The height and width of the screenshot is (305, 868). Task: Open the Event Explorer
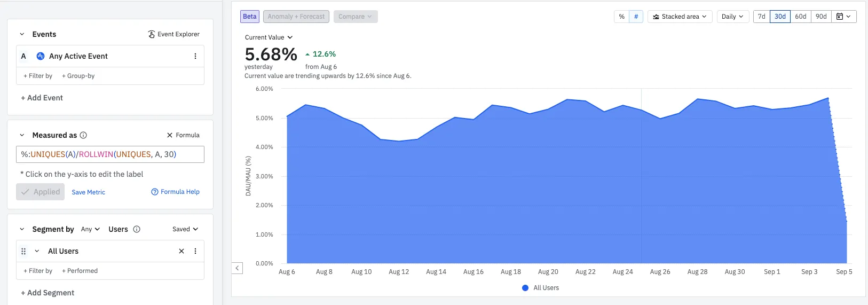(173, 34)
